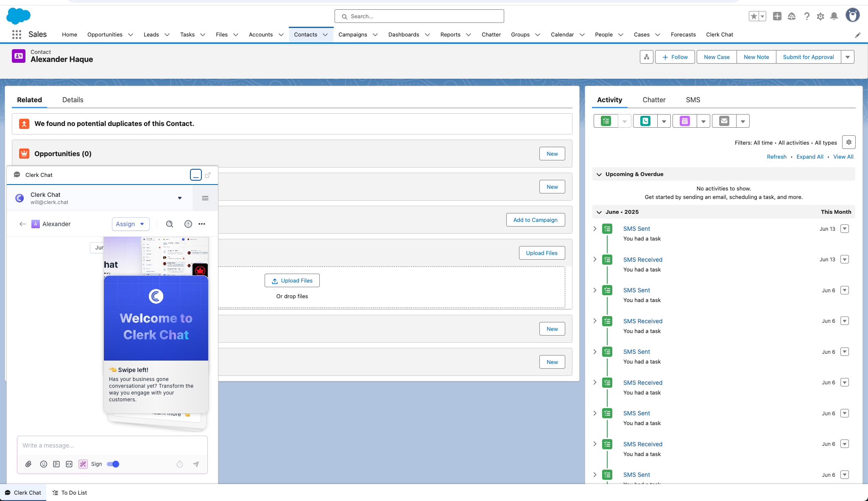The image size is (868, 501).
Task: Click the attachment paperclip icon in chat
Action: coord(28,464)
